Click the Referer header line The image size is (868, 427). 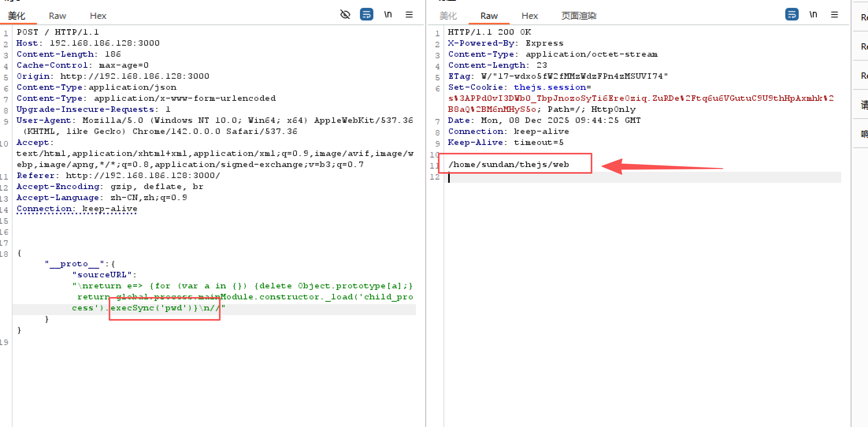point(118,175)
